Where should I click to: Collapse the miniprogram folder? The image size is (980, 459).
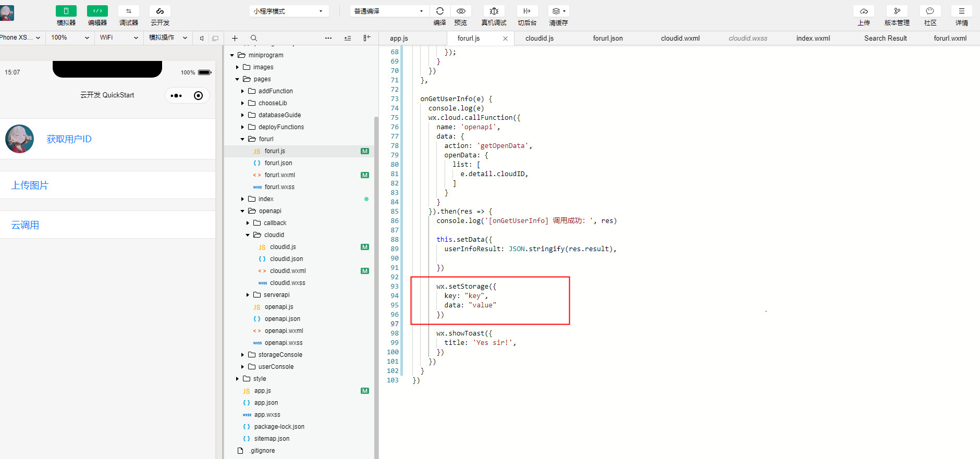coord(232,55)
